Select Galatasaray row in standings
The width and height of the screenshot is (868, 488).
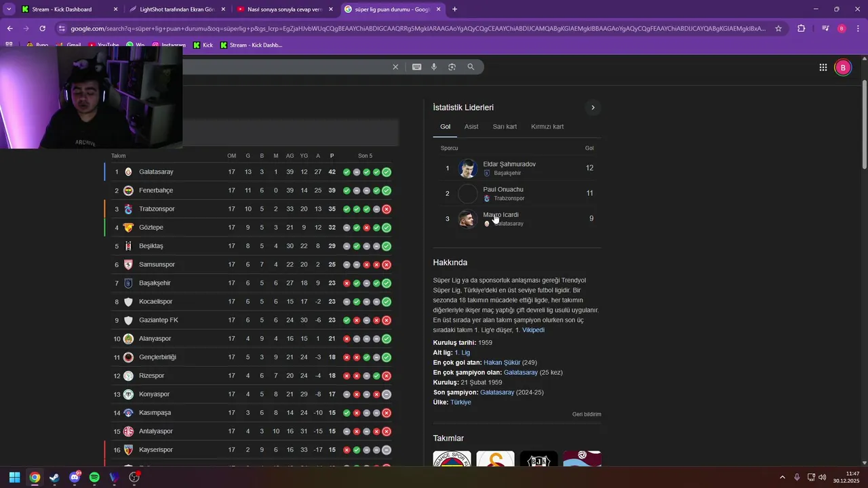pos(252,172)
